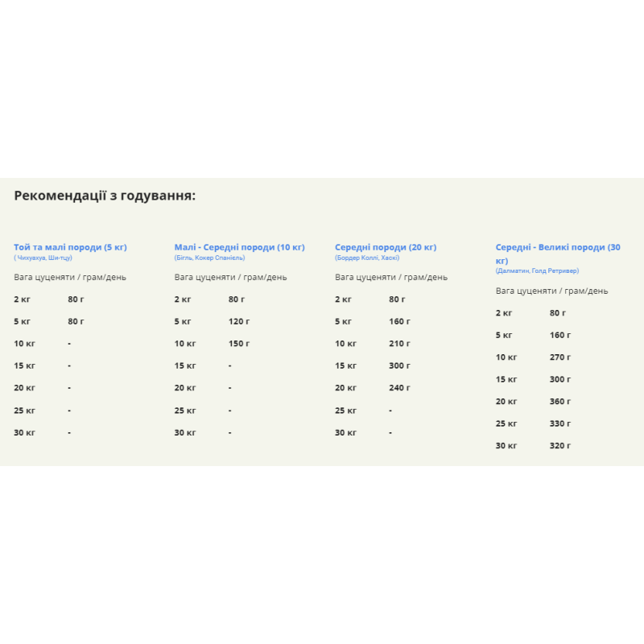
Task: Click the 330 г value for 25 кг
Action: tap(560, 423)
